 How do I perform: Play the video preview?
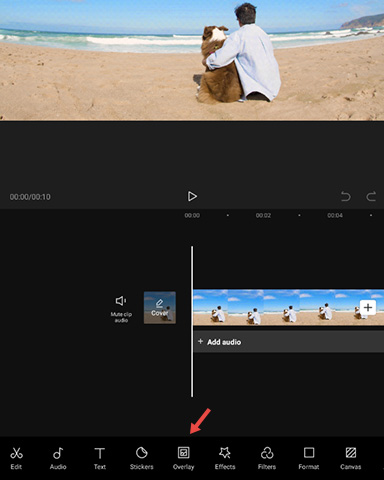(x=192, y=196)
